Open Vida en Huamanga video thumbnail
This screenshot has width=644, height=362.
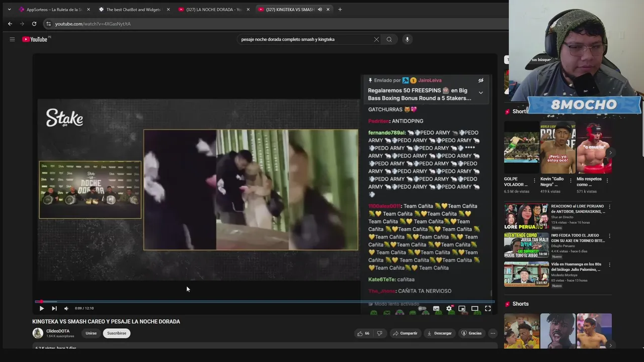[526, 274]
